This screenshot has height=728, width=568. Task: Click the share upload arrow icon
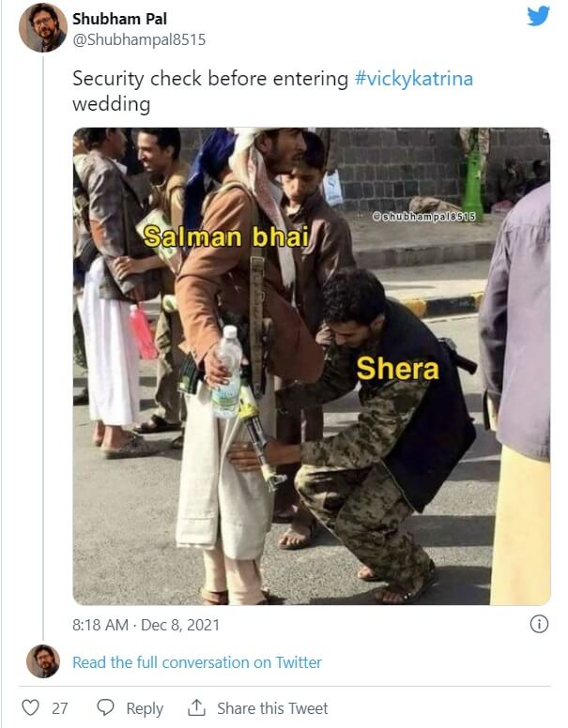[196, 707]
